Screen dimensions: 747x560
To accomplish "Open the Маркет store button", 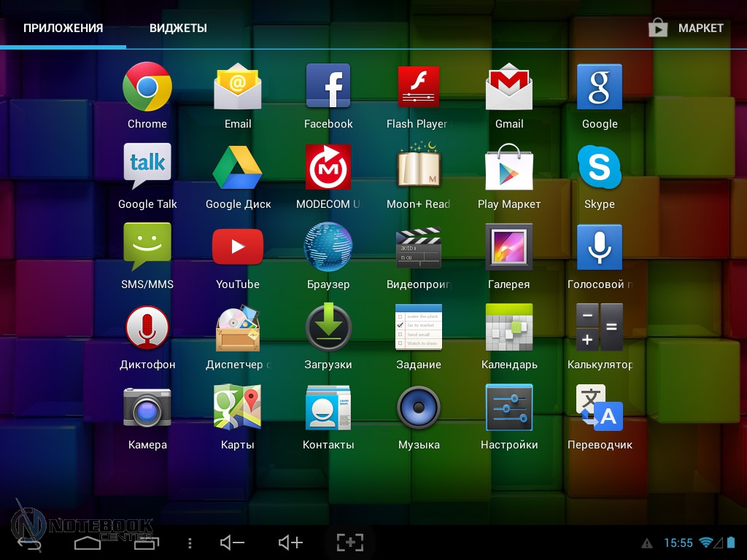I will coord(686,28).
